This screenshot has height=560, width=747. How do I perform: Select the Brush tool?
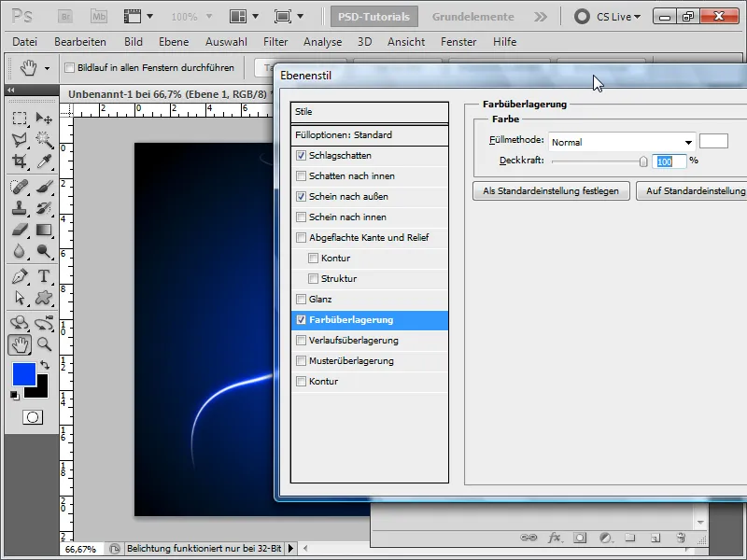tap(44, 187)
